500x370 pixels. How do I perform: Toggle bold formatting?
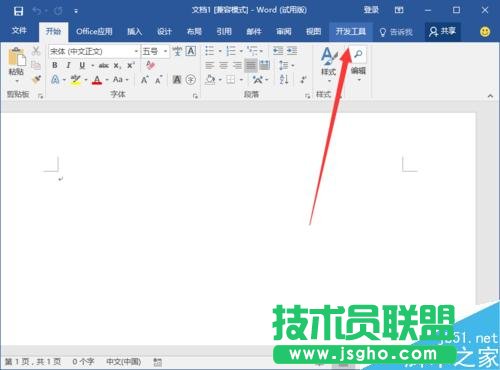[55, 65]
